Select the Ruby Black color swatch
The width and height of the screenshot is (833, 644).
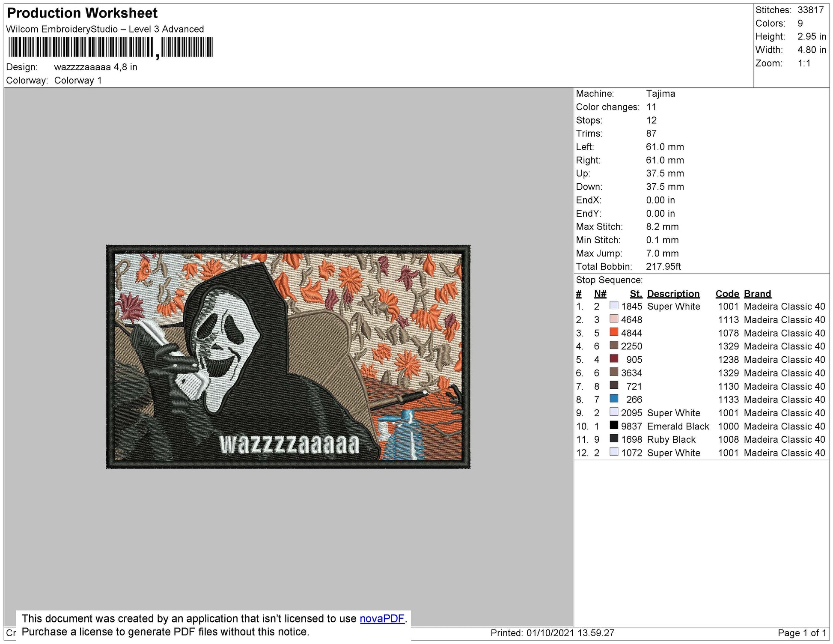(614, 438)
